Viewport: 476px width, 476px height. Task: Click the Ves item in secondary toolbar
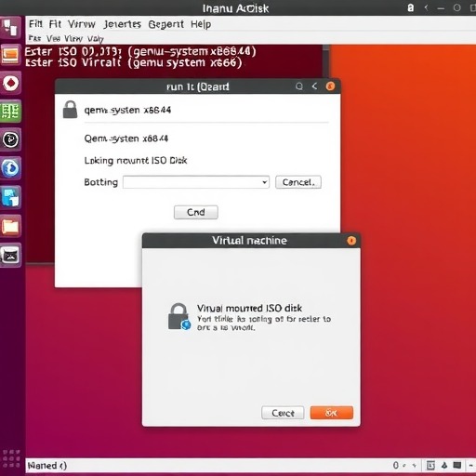point(53,39)
